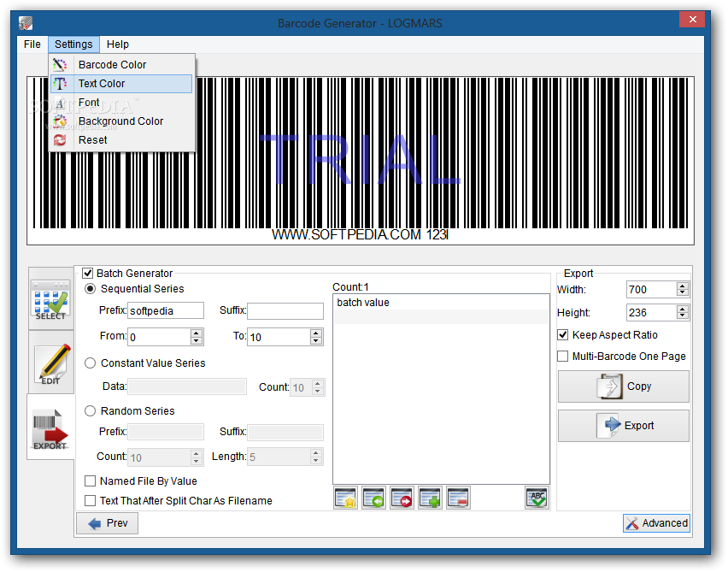
Task: Click the export Height field
Action: pyautogui.click(x=651, y=313)
